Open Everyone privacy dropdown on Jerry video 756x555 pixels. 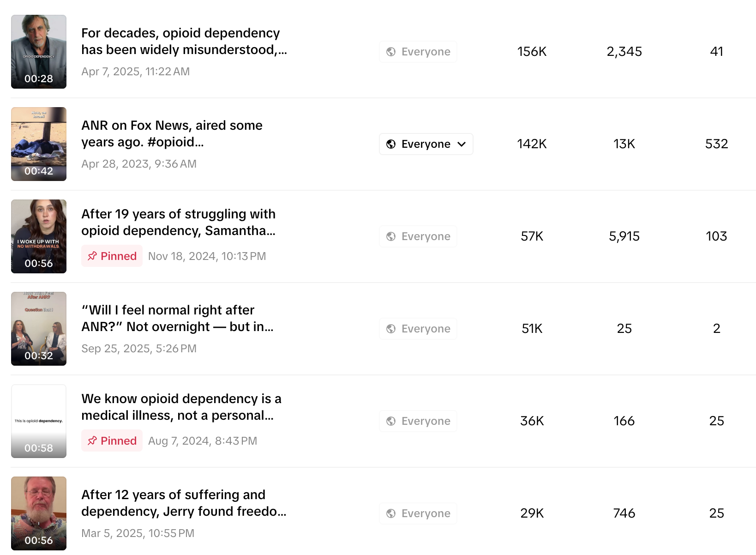click(x=418, y=513)
